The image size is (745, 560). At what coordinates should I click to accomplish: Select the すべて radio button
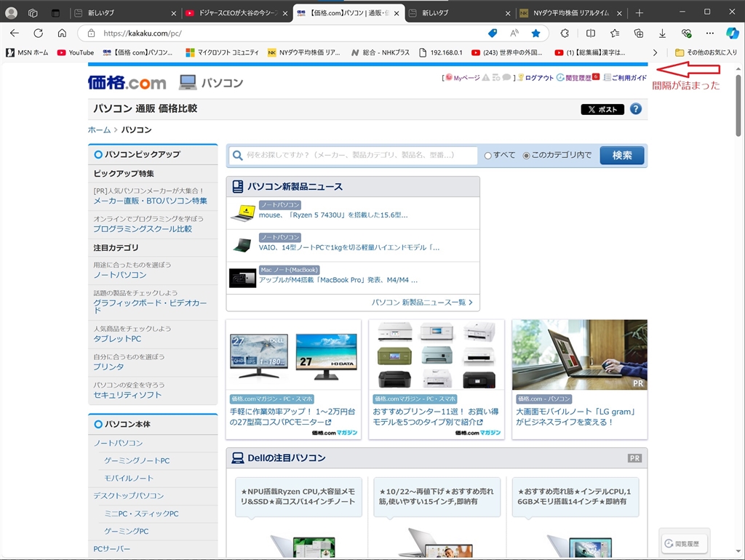487,156
